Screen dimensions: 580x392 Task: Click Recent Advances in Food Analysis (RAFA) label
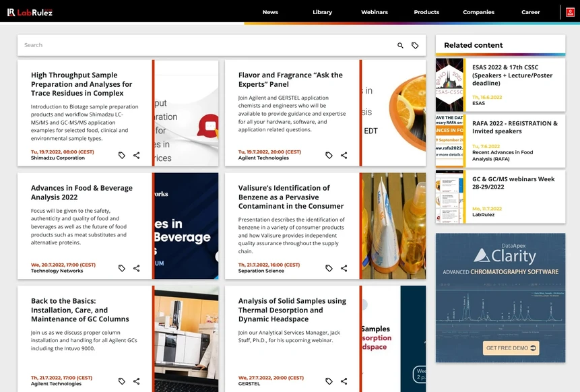click(503, 156)
